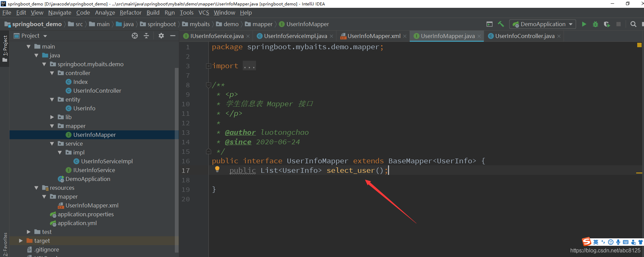
Task: Click the Stop process square icon
Action: pyautogui.click(x=619, y=24)
